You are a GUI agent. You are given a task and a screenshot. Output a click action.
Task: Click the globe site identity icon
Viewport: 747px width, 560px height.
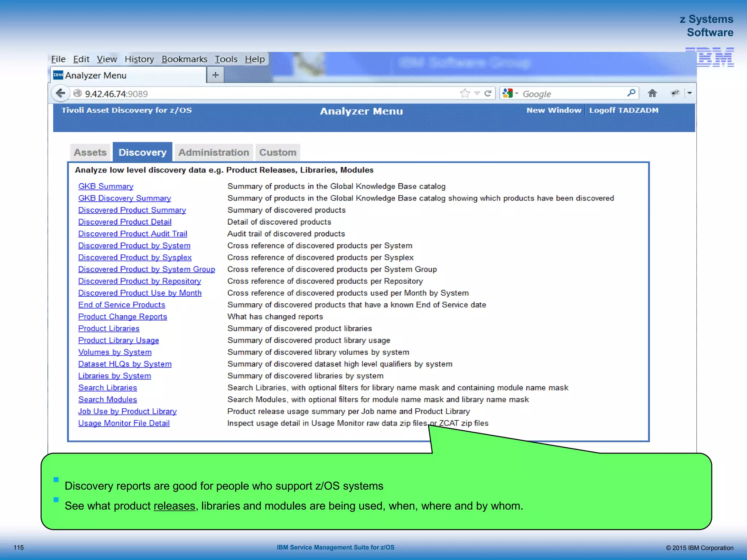click(77, 93)
